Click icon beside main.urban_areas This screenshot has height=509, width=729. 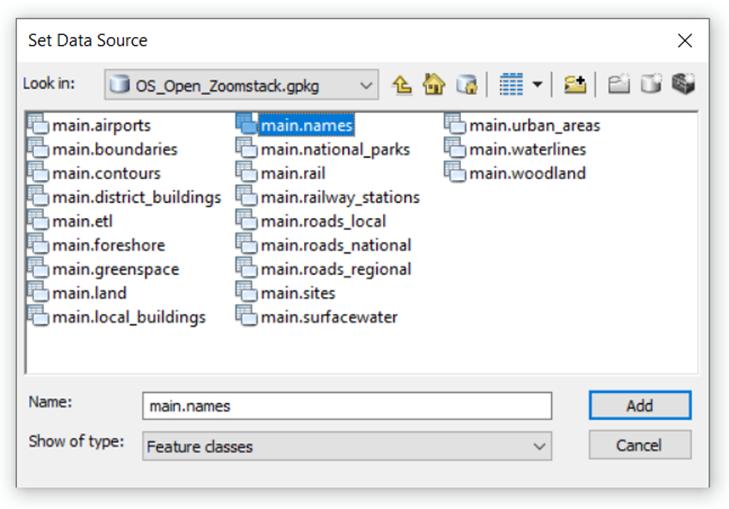[x=455, y=124]
